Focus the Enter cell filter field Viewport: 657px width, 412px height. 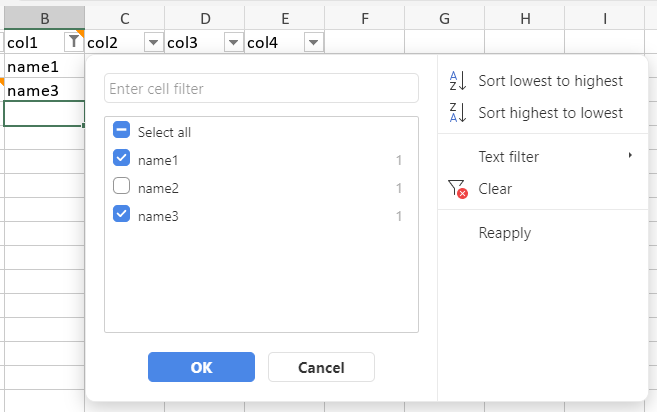tap(261, 88)
